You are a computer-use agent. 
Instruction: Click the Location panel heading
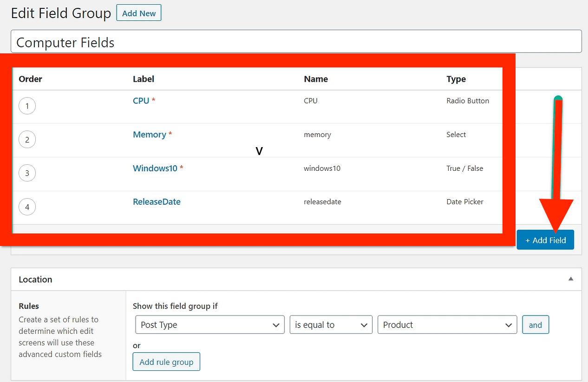pos(35,279)
